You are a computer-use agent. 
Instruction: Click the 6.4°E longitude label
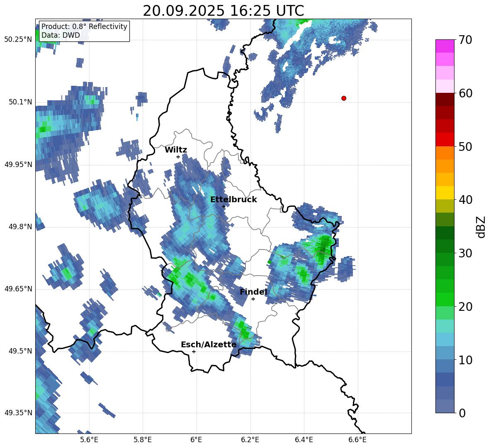tap(304, 440)
